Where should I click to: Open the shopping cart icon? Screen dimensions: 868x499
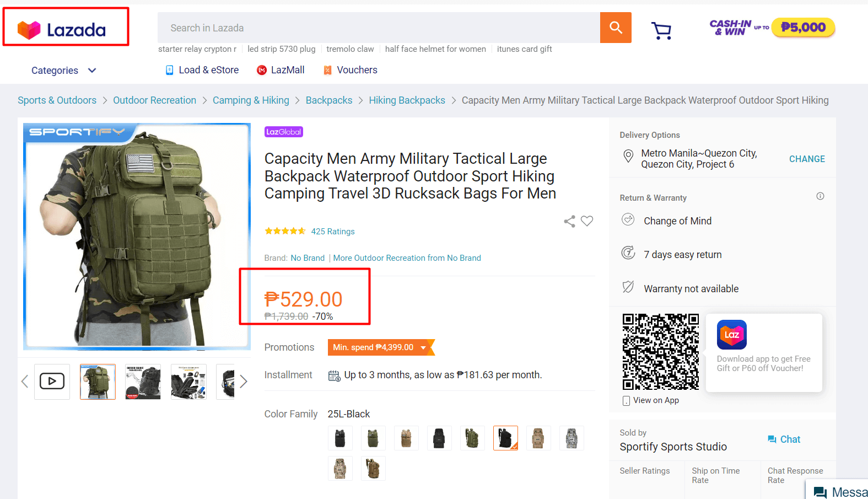click(x=661, y=30)
